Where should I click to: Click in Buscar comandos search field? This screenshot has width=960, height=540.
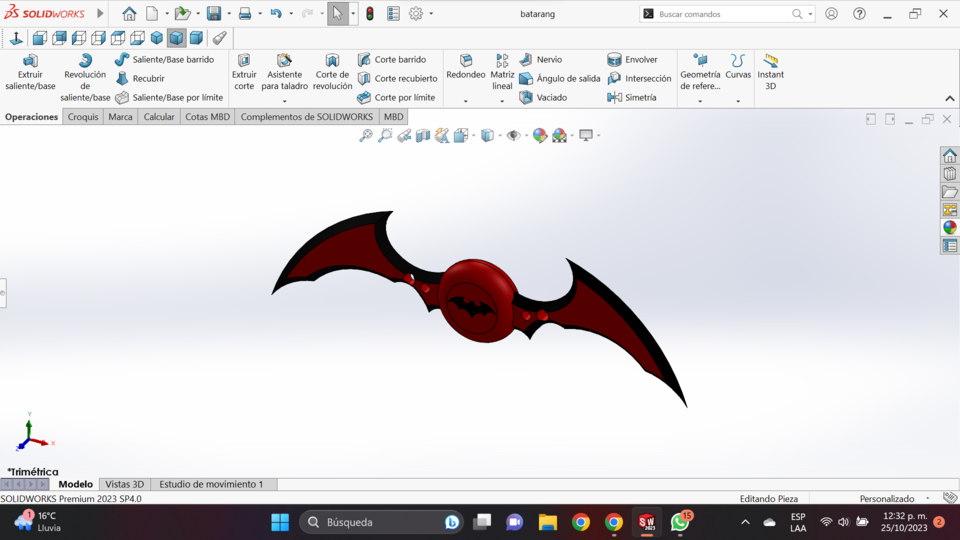722,13
